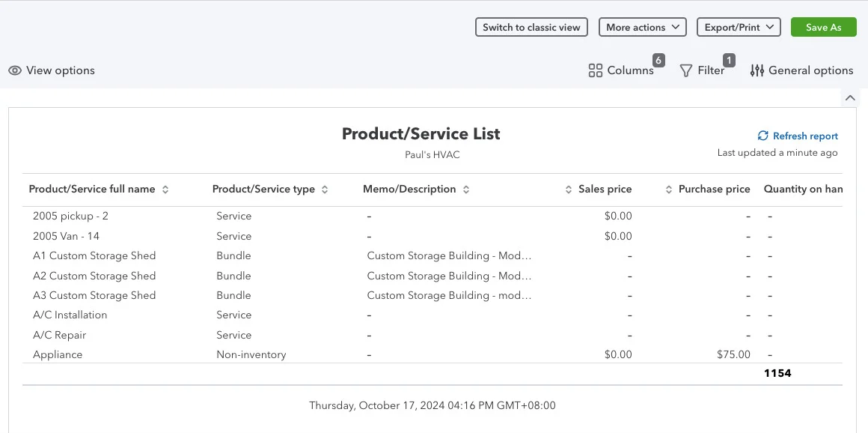
Task: Select A3 Custom Storage Shed
Action: coord(94,295)
